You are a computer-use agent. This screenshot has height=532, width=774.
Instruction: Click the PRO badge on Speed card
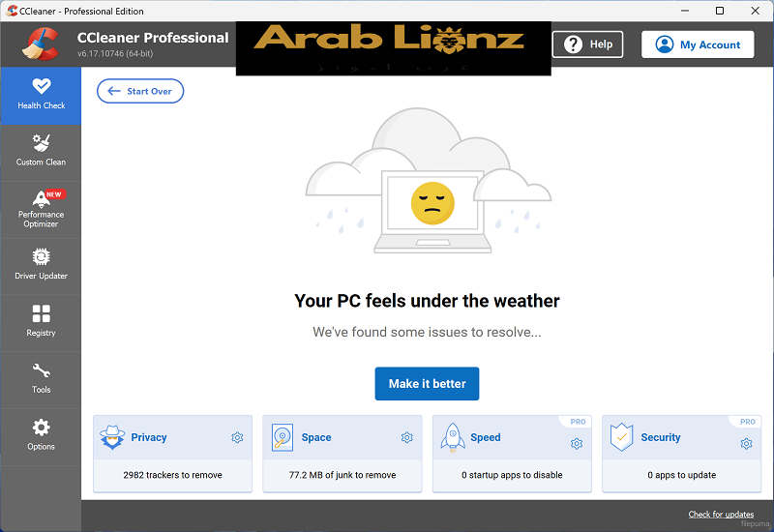(578, 422)
